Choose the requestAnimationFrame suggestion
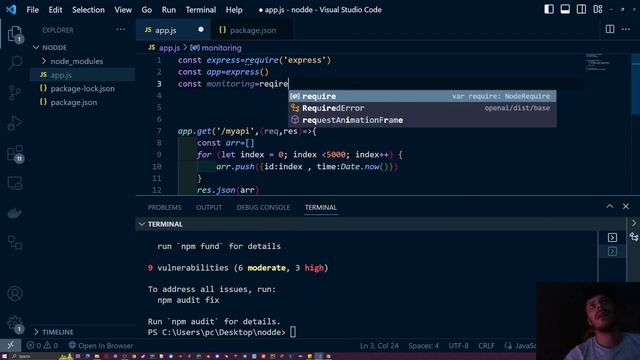This screenshot has width=640, height=360. coord(422,120)
